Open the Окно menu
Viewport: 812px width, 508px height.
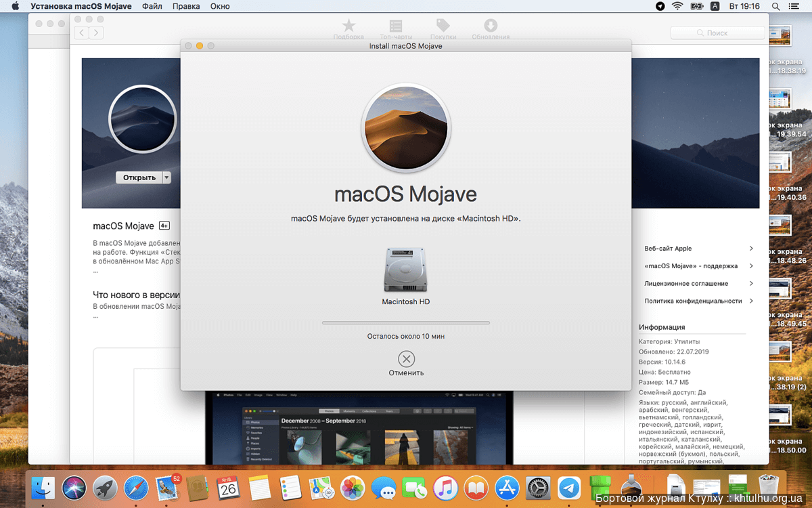click(220, 6)
